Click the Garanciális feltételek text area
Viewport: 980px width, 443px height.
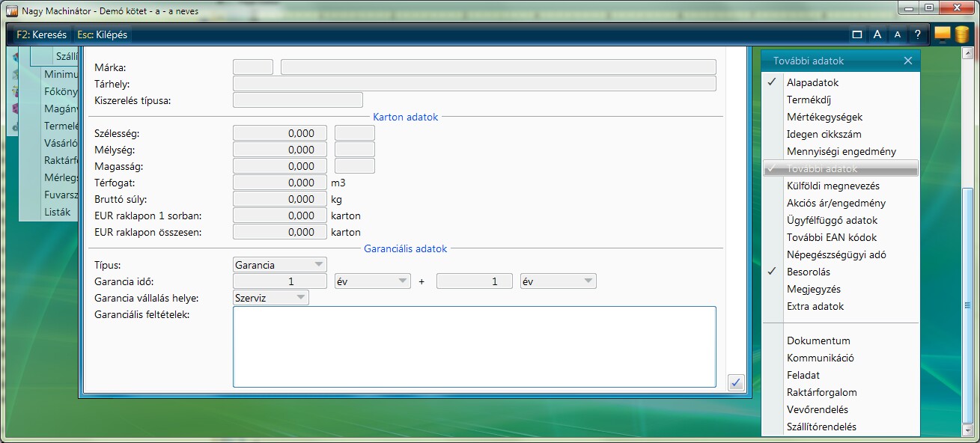click(x=475, y=346)
